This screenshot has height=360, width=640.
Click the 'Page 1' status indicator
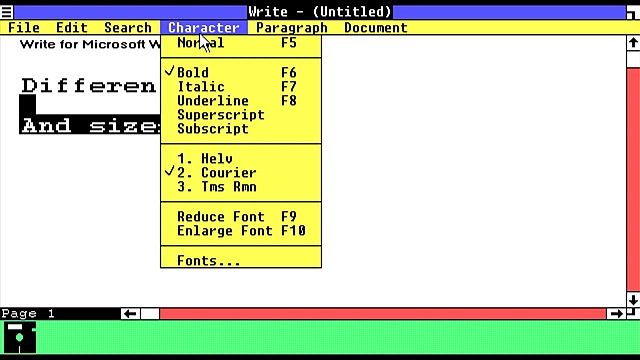point(28,313)
